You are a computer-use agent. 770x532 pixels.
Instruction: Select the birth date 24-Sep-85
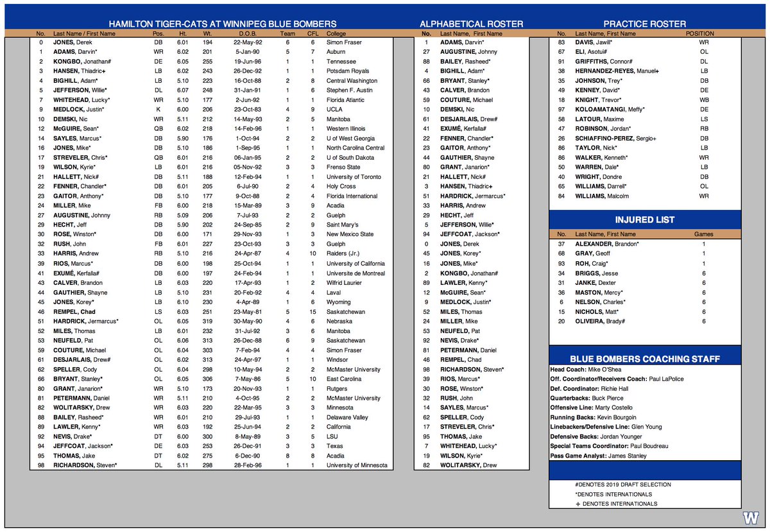247,225
